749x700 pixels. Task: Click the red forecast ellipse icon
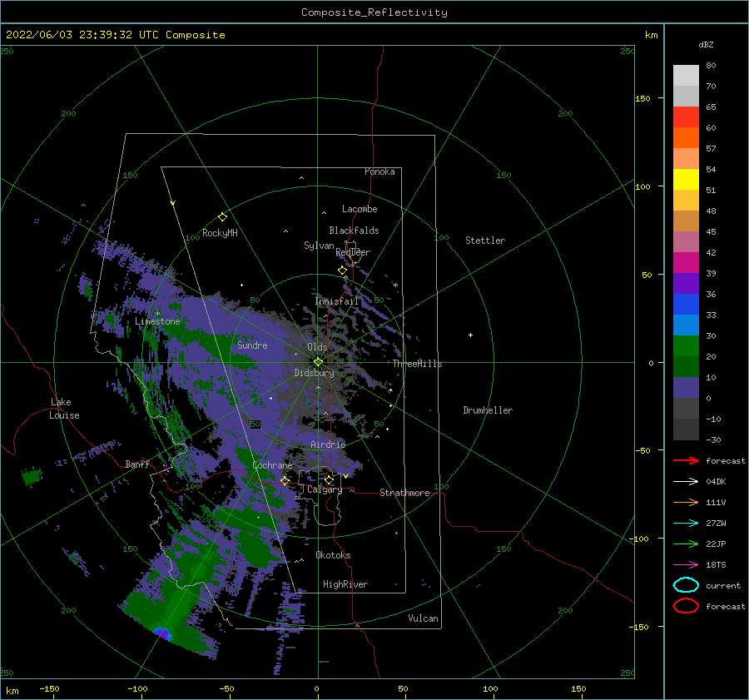[686, 606]
